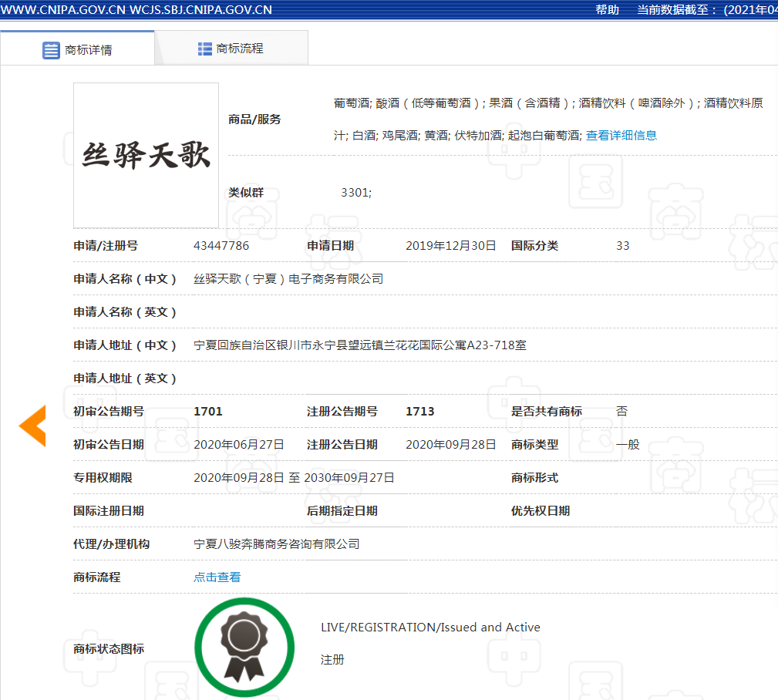Click the 专用权期限 label

pos(103,478)
